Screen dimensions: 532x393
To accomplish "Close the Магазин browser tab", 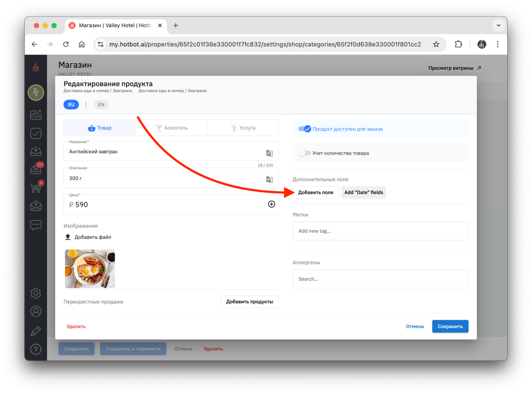I will point(160,25).
